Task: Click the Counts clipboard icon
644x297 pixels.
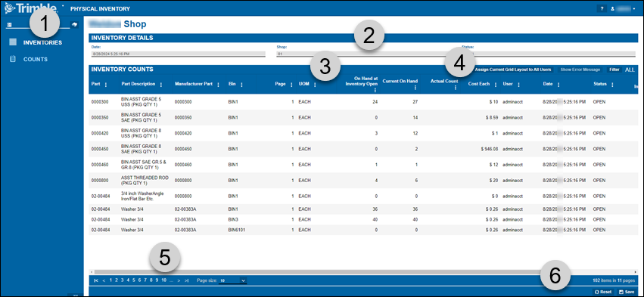Action: click(x=13, y=59)
